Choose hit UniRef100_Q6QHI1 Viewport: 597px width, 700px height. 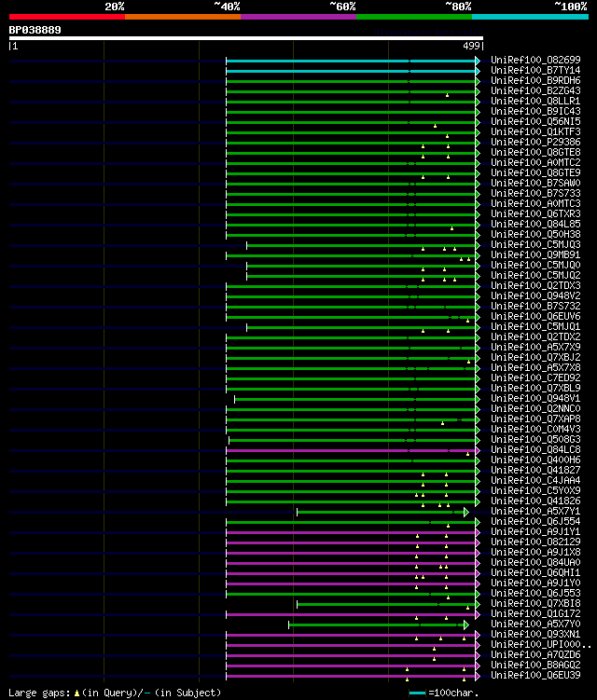tap(535, 573)
